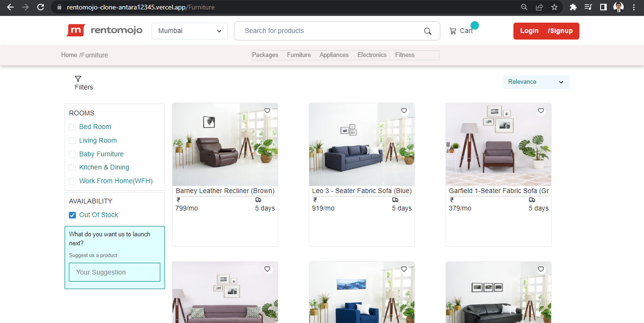Open the Garfield 1-Seater sofa image

tap(498, 145)
